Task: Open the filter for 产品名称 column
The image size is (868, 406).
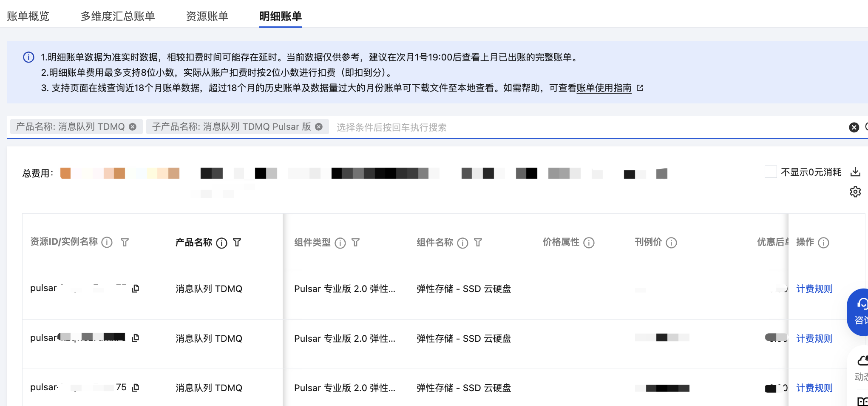Action: (237, 243)
